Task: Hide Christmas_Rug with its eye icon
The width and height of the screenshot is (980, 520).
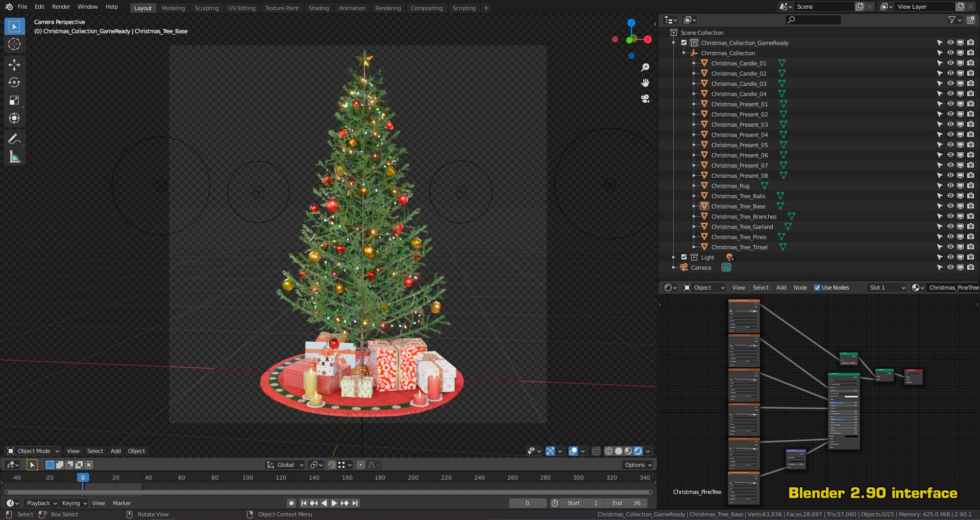Action: [x=950, y=186]
